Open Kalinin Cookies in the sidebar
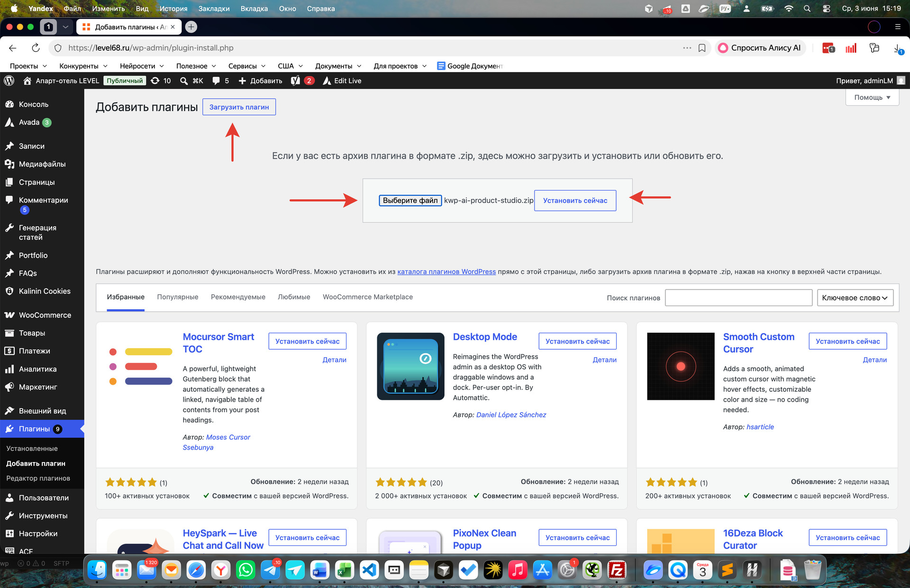910x588 pixels. click(x=45, y=291)
